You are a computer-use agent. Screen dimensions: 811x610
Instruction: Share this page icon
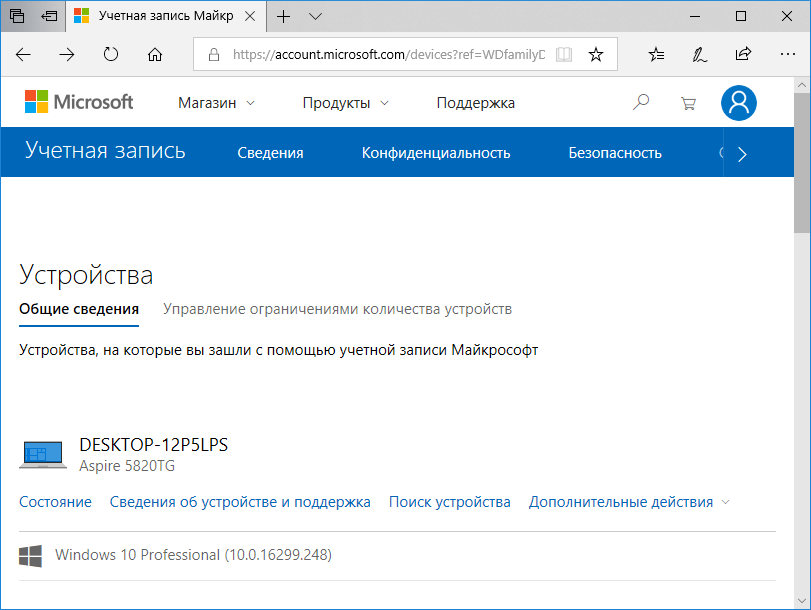click(x=743, y=54)
